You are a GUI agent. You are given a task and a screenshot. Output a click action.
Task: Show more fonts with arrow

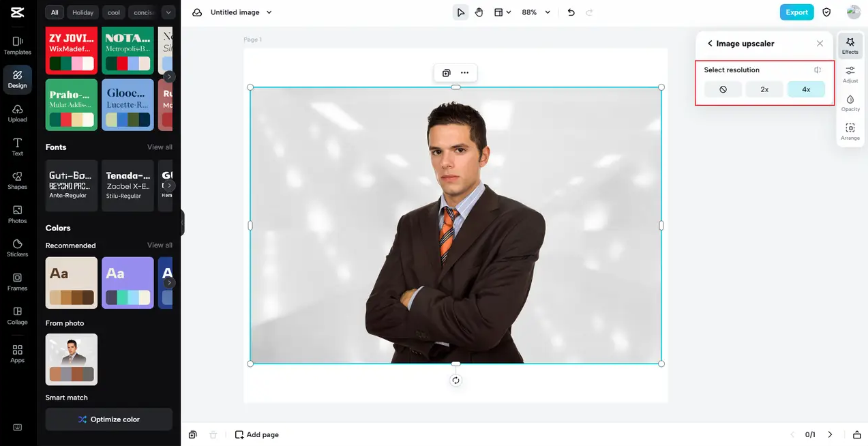(169, 185)
